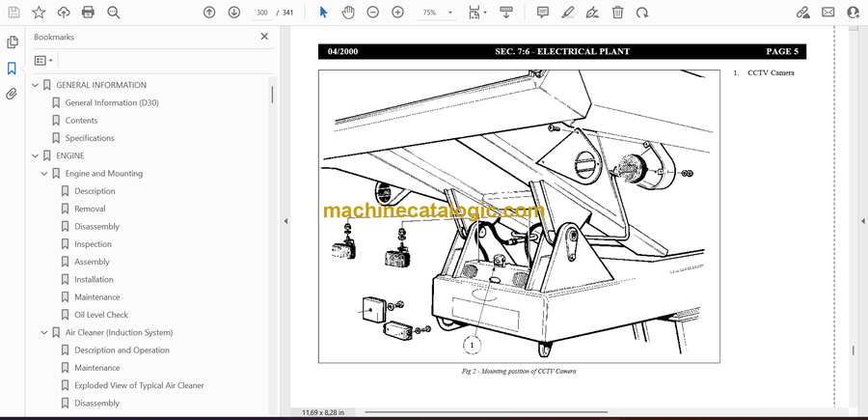
Task: Open the Maintenance bookmark under Engine and Mounting
Action: [x=96, y=297]
